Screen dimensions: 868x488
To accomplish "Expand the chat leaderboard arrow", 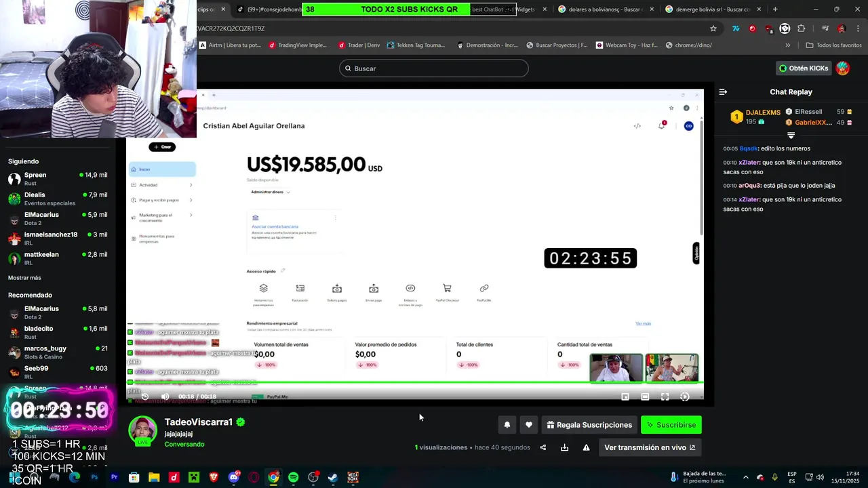I will tap(791, 136).
